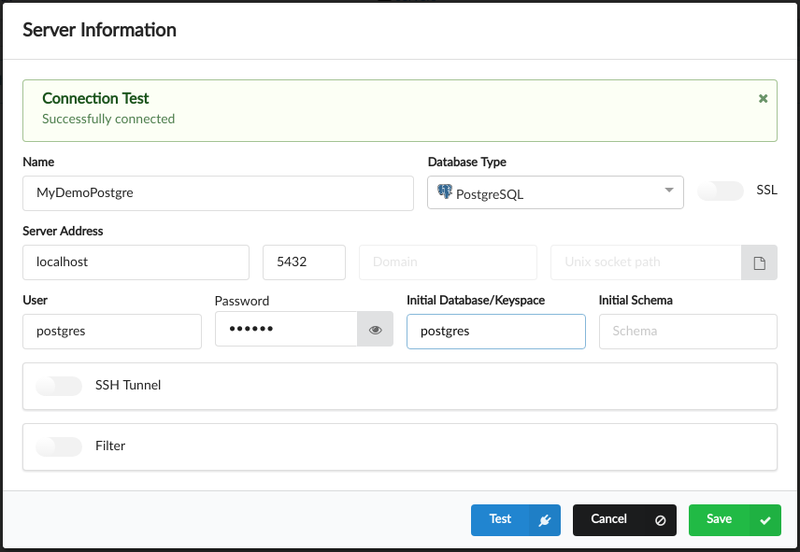Click the port field showing 5432

click(x=303, y=262)
